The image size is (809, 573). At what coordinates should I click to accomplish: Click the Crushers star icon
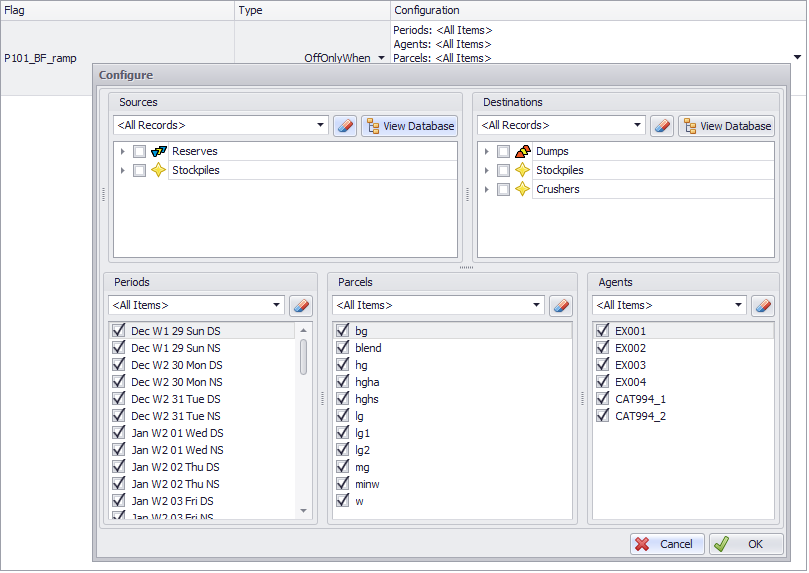tap(522, 190)
